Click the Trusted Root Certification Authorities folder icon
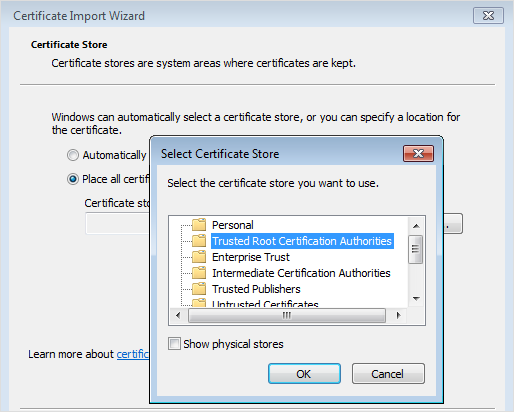The width and height of the screenshot is (514, 412). tap(199, 241)
